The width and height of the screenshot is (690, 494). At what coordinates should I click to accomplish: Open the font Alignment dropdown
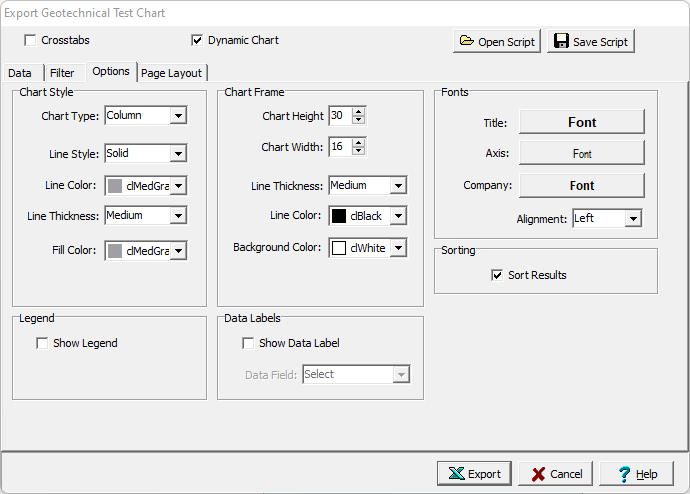(x=632, y=218)
